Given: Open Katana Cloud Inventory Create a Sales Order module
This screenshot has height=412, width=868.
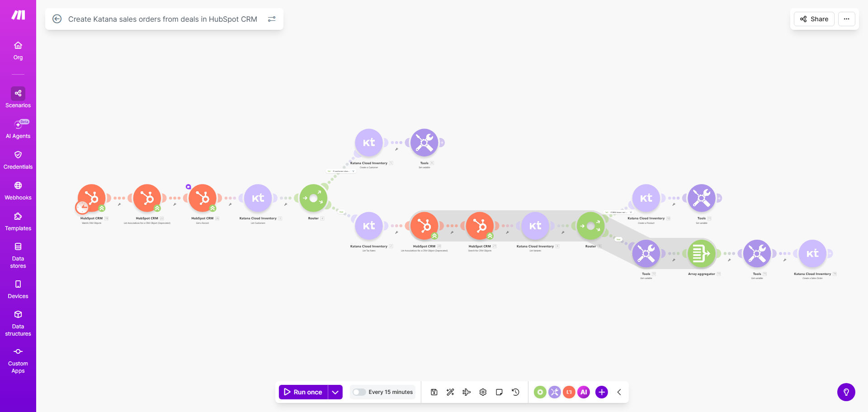Looking at the screenshot, I should 812,253.
